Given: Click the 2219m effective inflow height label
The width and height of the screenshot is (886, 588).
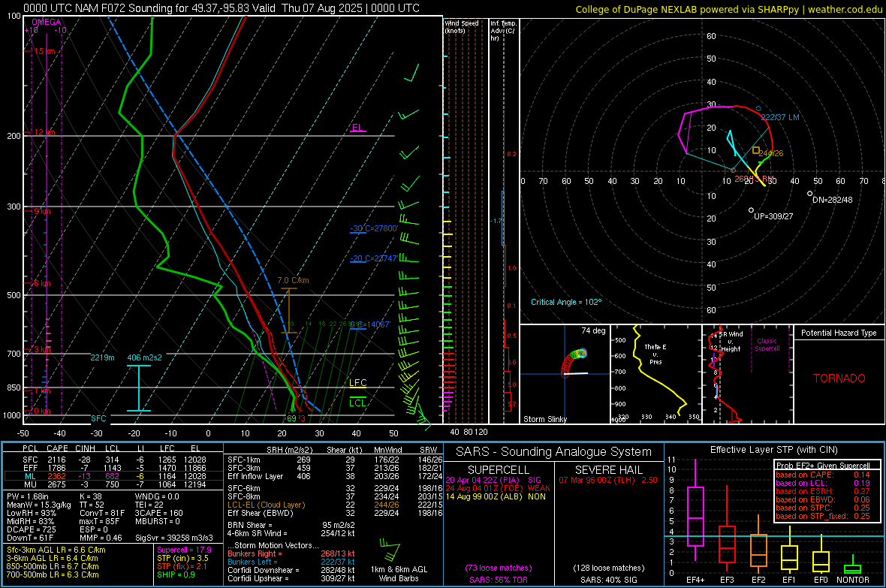Looking at the screenshot, I should 102,357.
